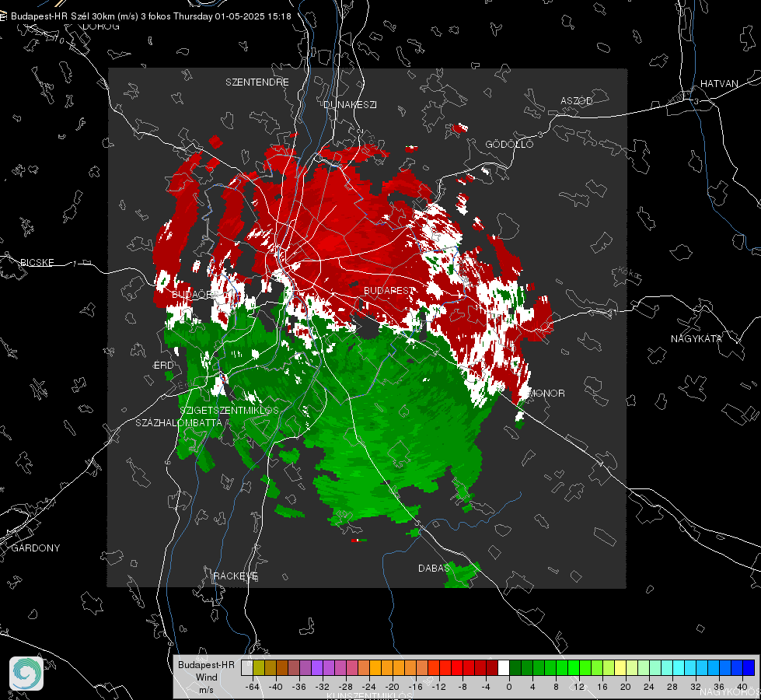Click the legend scale value 28
Viewport: 761px width, 700px height.
tap(672, 687)
